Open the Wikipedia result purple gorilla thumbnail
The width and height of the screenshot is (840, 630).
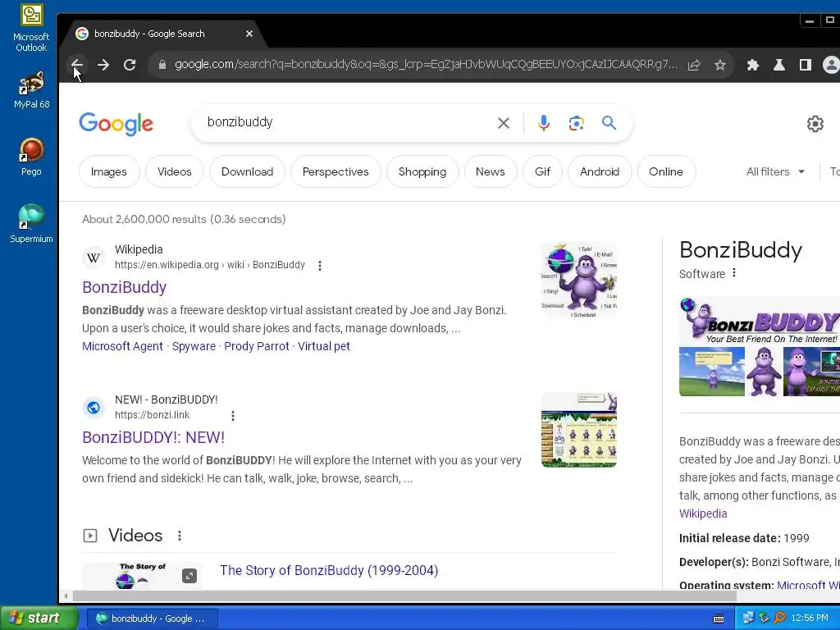pos(579,280)
